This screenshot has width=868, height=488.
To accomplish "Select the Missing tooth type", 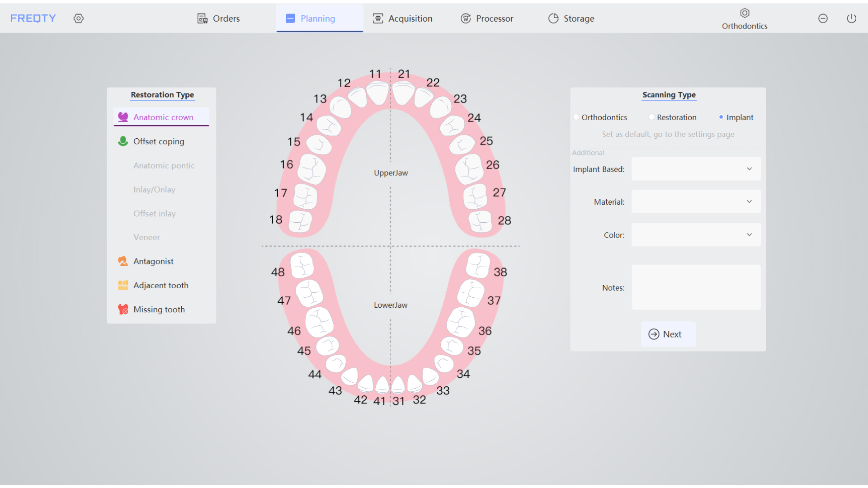I will (x=159, y=309).
